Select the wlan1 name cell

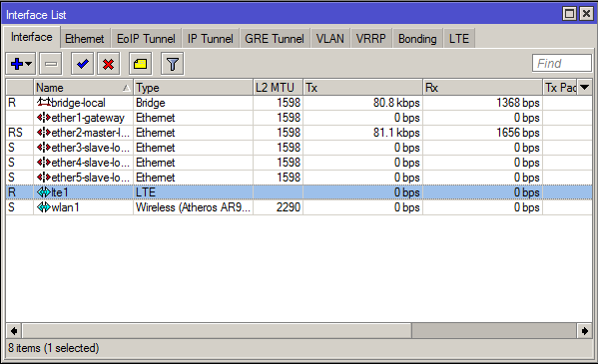[x=65, y=207]
